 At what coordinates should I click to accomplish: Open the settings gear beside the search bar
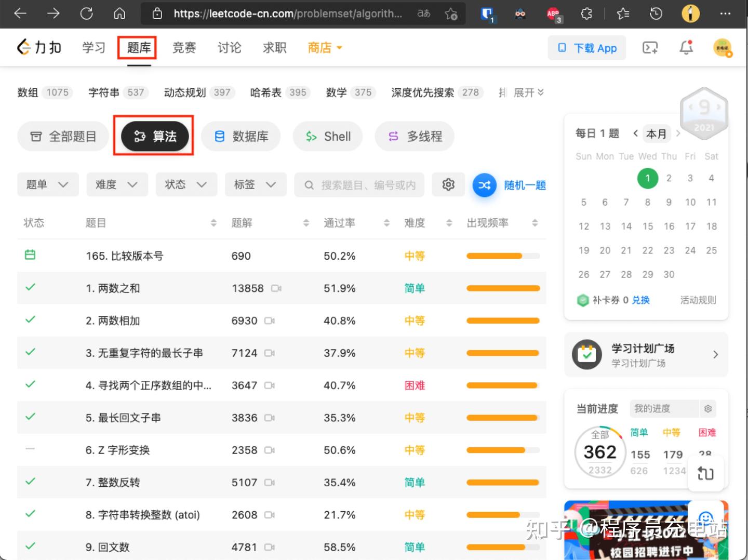point(448,184)
